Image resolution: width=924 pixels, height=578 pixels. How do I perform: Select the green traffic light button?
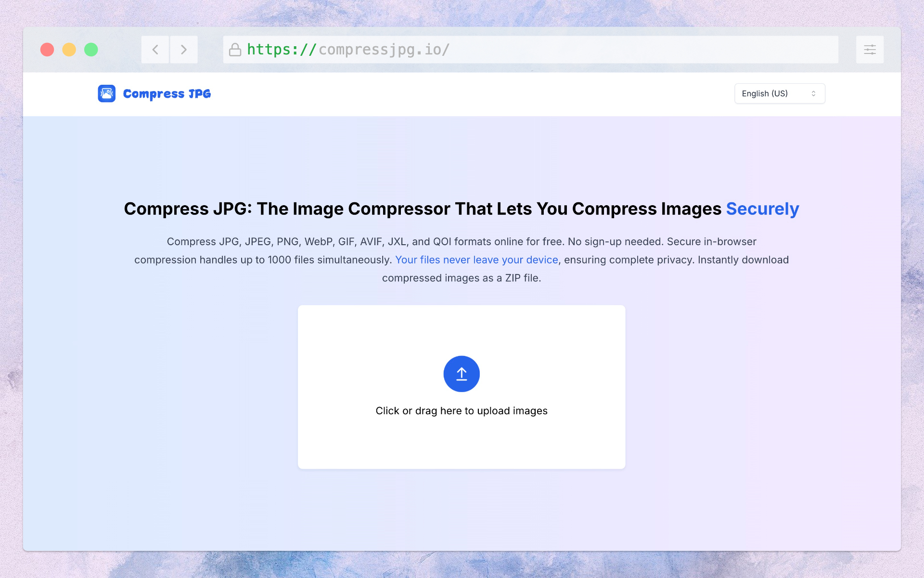tap(91, 49)
